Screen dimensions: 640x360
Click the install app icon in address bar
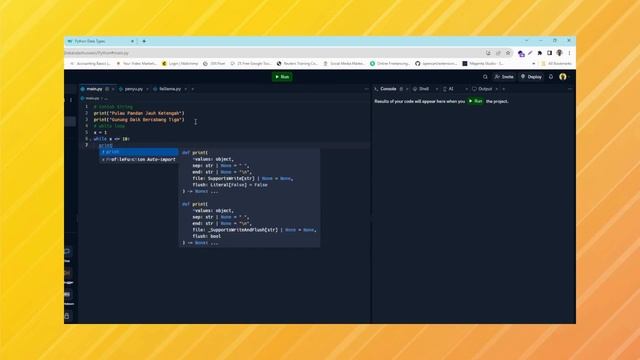point(488,53)
